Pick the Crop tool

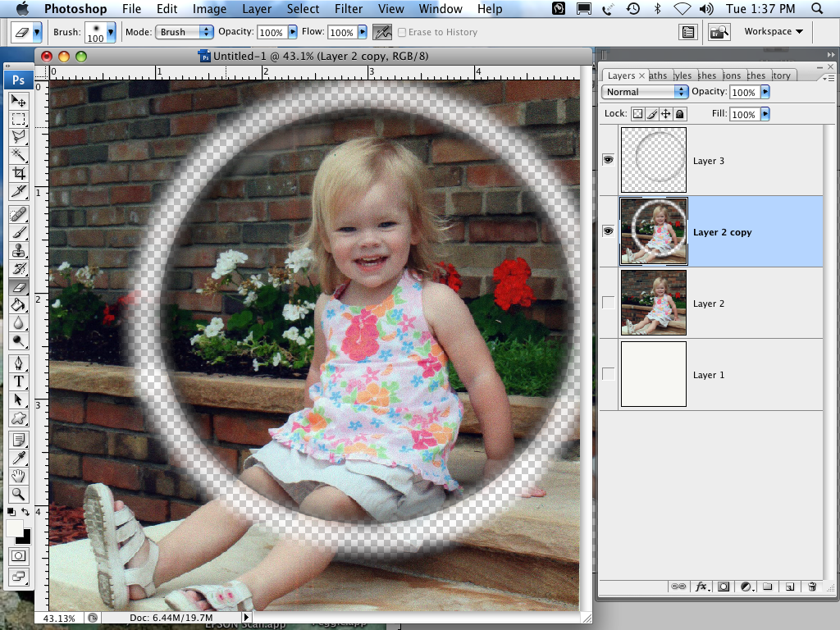pyautogui.click(x=18, y=173)
